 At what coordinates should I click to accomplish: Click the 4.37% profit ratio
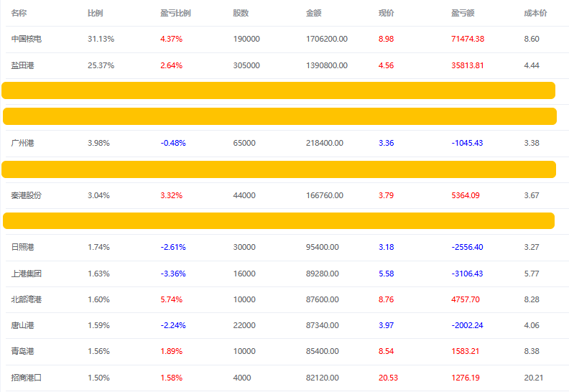171,39
